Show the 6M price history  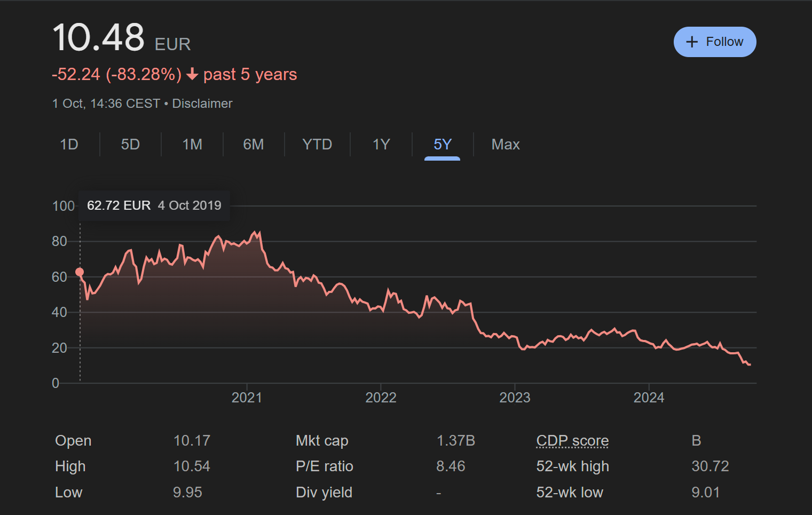pos(254,145)
